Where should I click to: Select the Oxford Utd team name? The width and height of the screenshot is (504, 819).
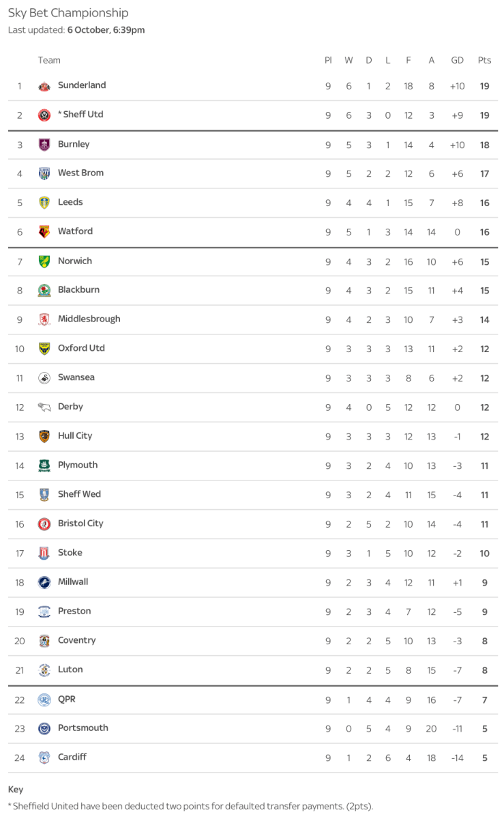pos(81,348)
